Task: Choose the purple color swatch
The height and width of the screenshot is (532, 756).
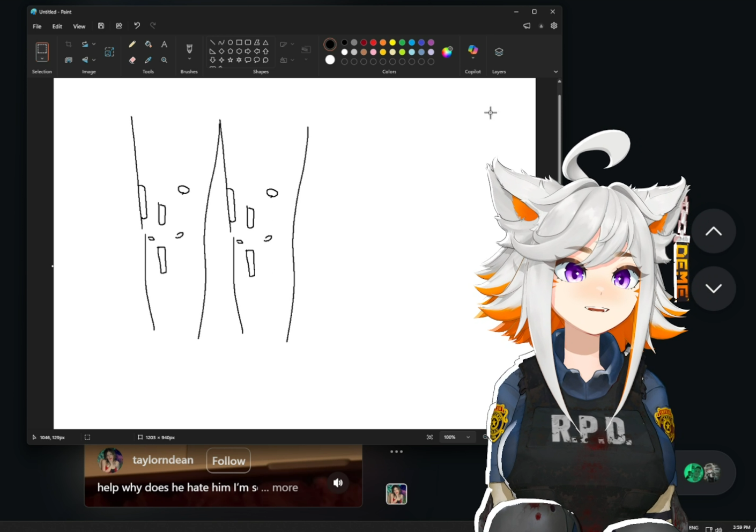Action: 431,42
